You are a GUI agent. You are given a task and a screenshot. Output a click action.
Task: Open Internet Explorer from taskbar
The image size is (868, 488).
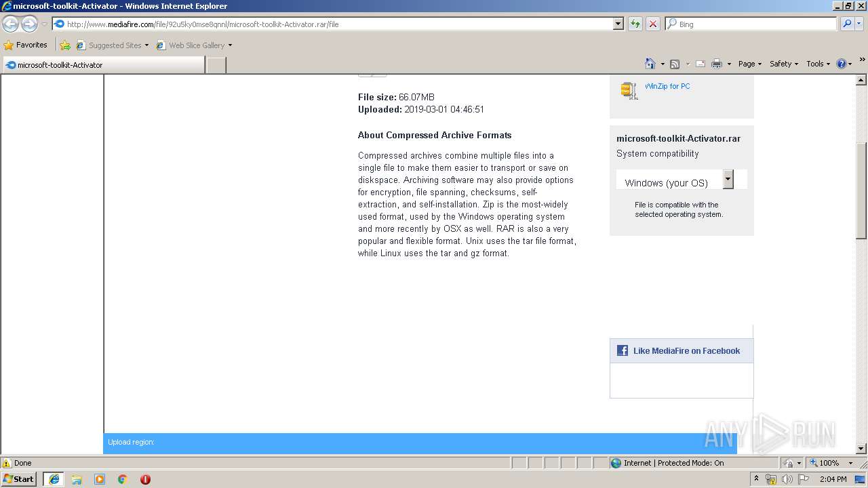click(x=54, y=479)
